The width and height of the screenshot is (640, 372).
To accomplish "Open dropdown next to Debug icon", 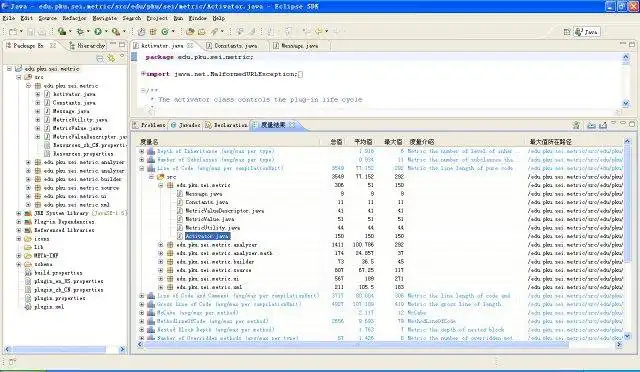I will click(88, 31).
